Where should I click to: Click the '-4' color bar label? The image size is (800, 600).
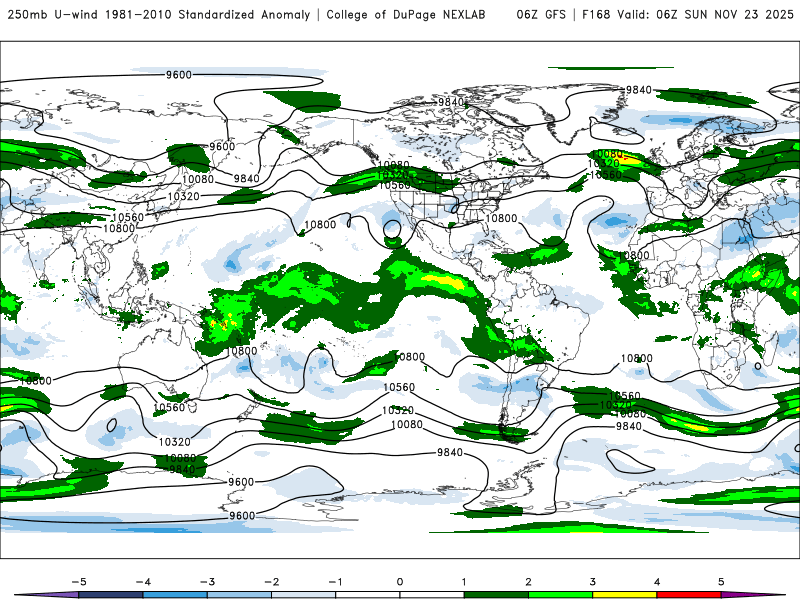[143, 582]
